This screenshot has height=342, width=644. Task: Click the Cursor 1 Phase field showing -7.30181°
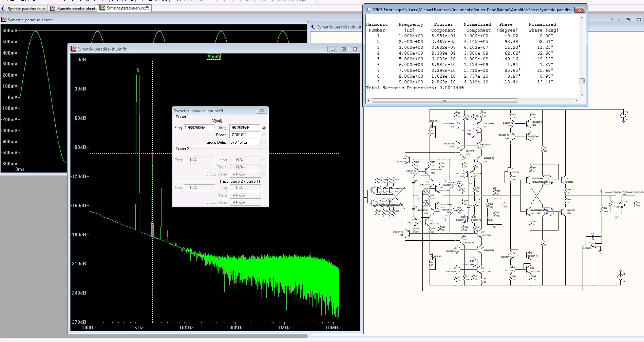pos(245,135)
